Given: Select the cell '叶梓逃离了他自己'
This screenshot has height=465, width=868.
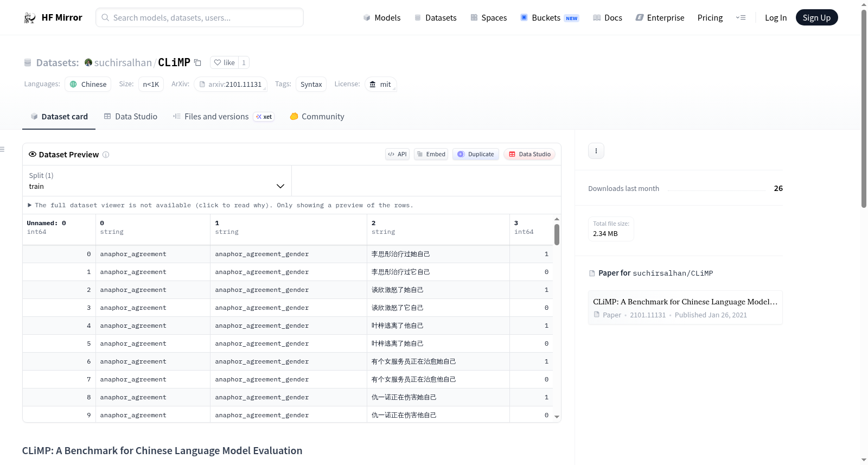Looking at the screenshot, I should pos(438,326).
